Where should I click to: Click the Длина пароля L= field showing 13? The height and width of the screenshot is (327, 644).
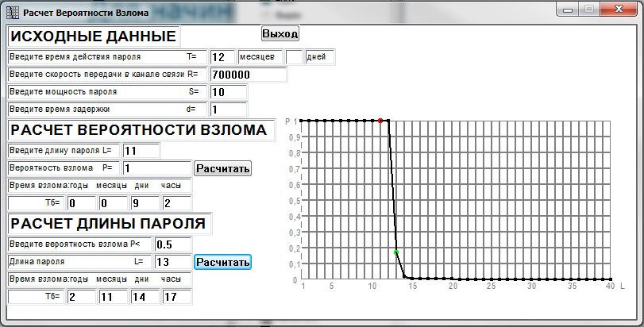pos(172,261)
